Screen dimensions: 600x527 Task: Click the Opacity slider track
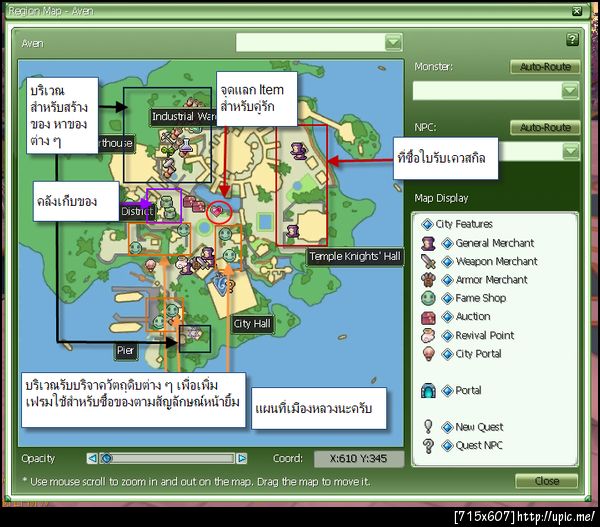click(167, 458)
